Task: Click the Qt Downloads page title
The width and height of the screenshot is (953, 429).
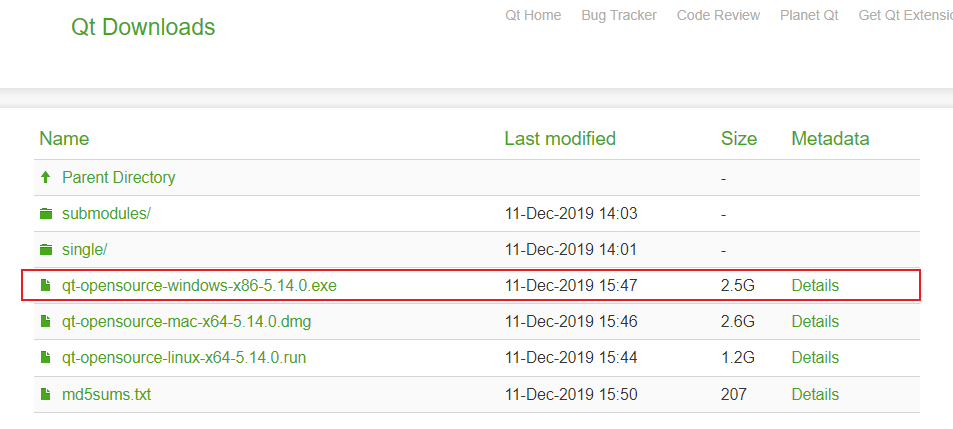Action: (143, 27)
